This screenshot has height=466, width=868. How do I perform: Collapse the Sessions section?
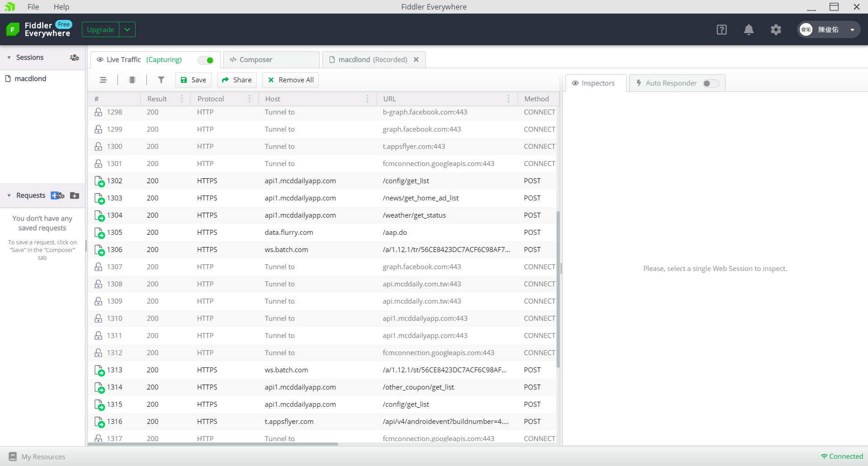pyautogui.click(x=9, y=57)
